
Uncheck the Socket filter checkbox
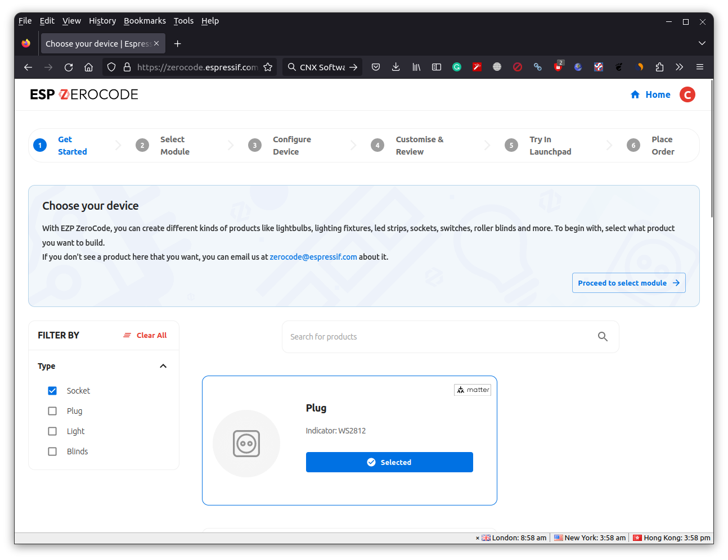point(52,391)
